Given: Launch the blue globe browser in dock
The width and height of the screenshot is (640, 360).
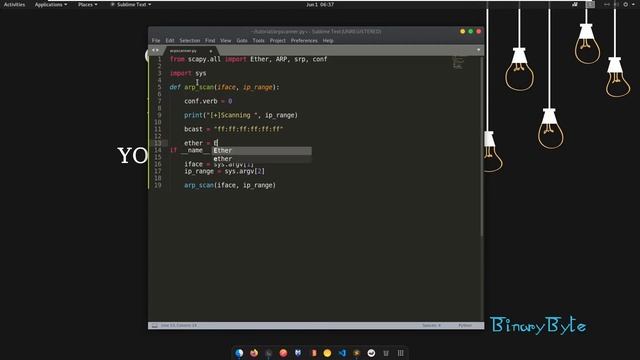Looking at the screenshot, I should click(x=239, y=353).
